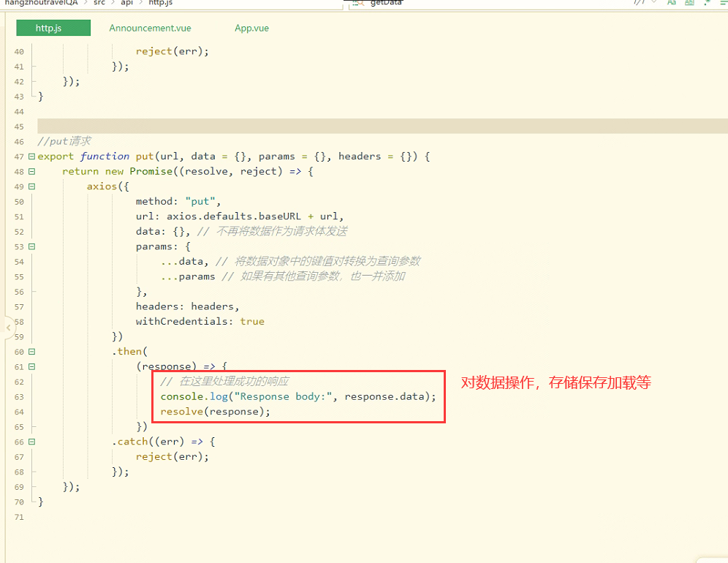Collapse the axios call at line 49
This screenshot has width=728, height=563.
pyautogui.click(x=31, y=186)
